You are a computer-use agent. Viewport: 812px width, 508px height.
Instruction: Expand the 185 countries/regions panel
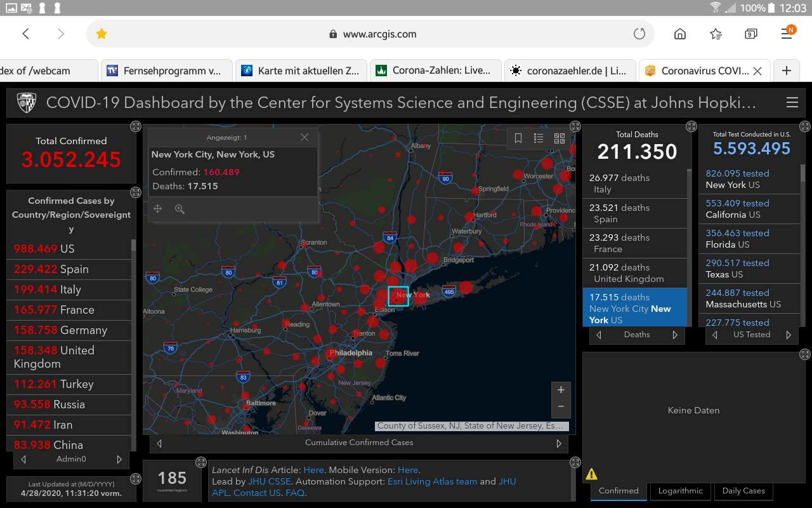pyautogui.click(x=201, y=462)
